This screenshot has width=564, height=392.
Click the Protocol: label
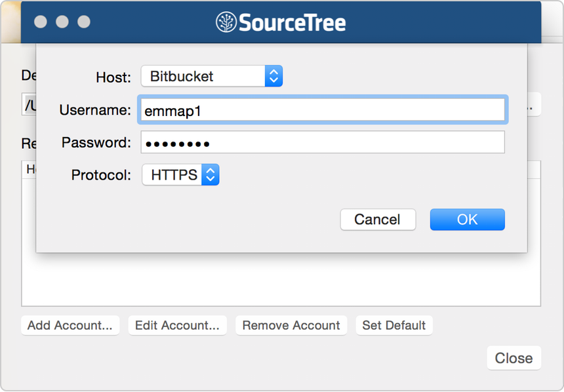point(101,175)
